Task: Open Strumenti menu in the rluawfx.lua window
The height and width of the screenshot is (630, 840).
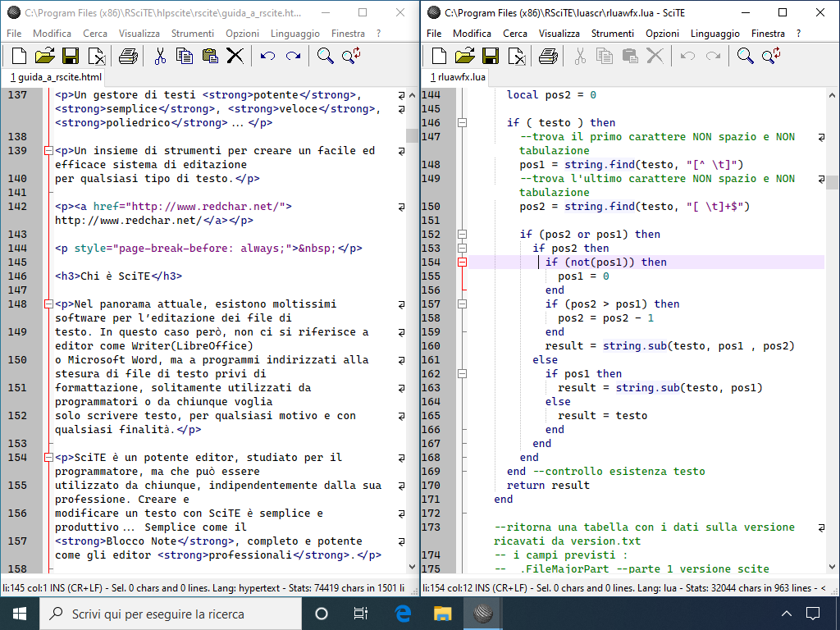Action: click(612, 34)
